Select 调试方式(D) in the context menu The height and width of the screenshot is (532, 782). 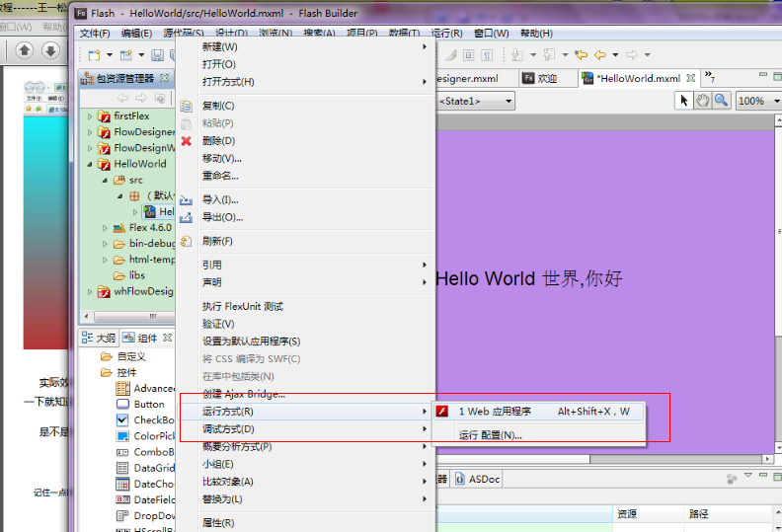(305, 428)
